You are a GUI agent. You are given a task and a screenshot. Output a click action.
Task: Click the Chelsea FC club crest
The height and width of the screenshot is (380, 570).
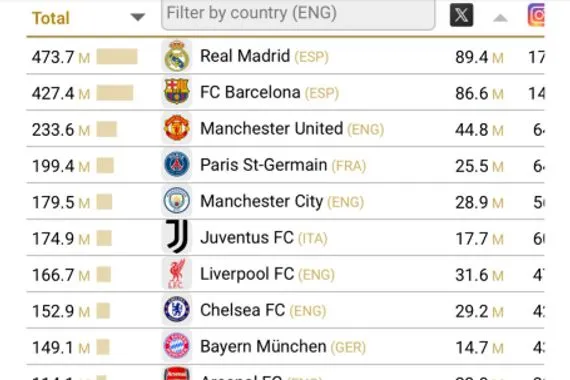(177, 310)
